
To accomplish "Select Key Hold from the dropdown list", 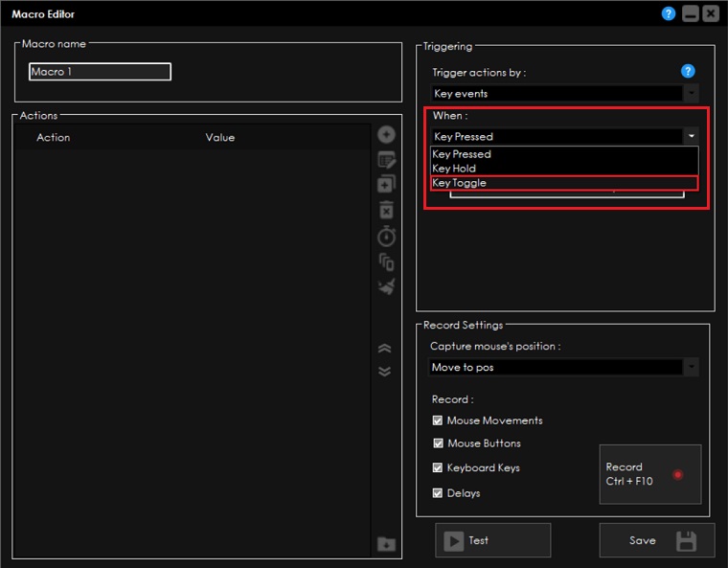I will 564,169.
